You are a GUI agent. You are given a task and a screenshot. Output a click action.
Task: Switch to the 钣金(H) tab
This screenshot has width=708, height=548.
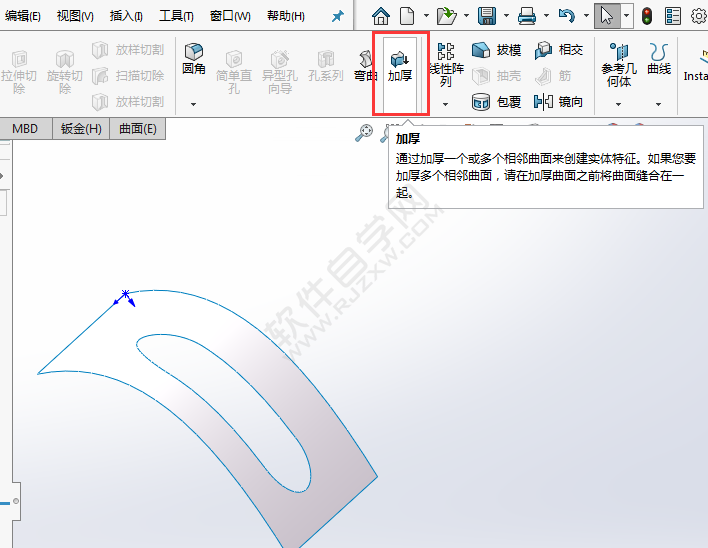(x=81, y=129)
